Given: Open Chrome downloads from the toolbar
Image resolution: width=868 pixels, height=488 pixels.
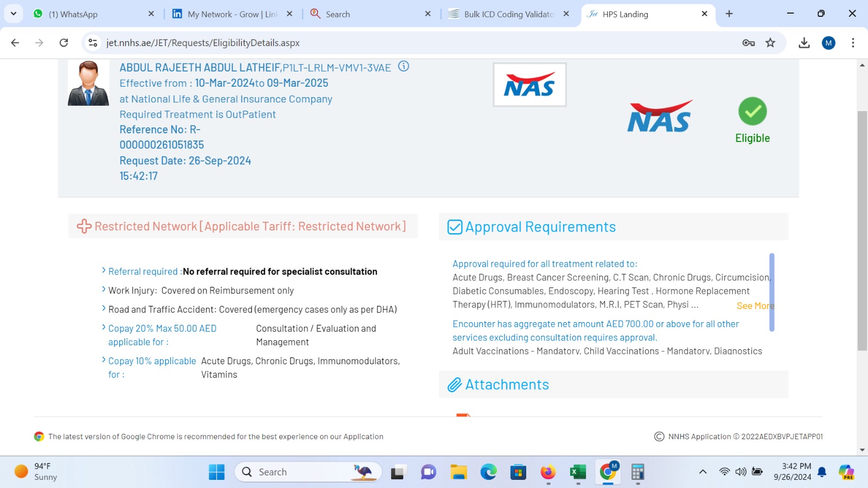Looking at the screenshot, I should pos(804,43).
